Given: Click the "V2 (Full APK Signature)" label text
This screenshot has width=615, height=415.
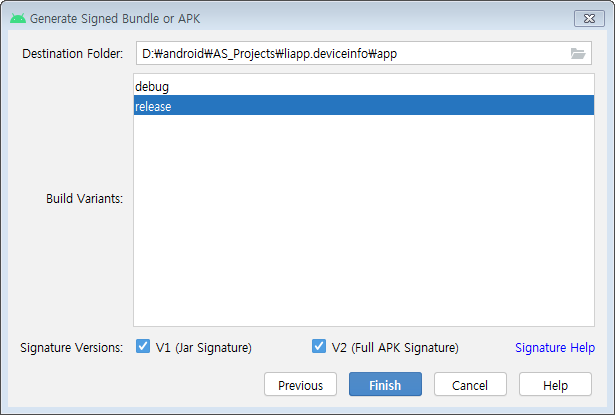Looking at the screenshot, I should (395, 348).
